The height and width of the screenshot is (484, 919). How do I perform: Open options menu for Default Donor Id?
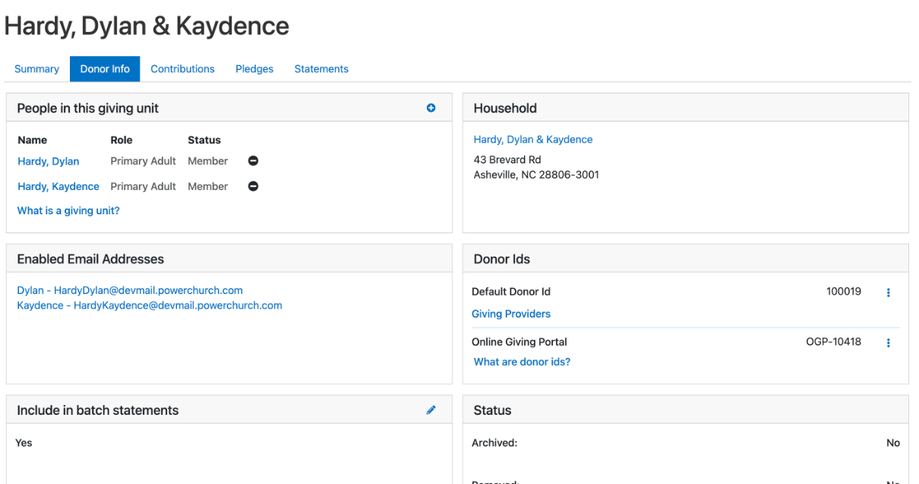pos(889,292)
